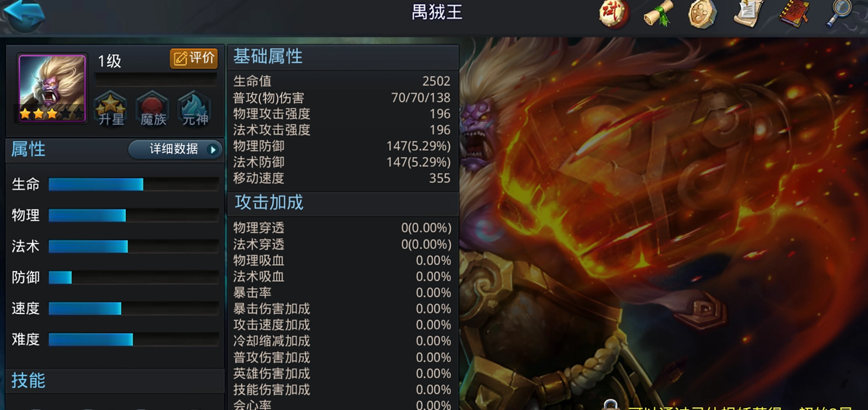Open the scroll with green ribbon
This screenshot has width=868, height=410.
pyautogui.click(x=658, y=13)
